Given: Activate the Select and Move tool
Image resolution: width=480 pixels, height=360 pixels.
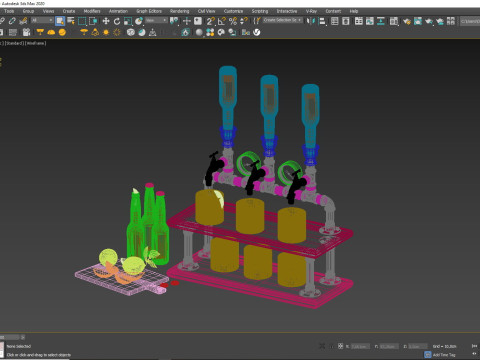Looking at the screenshot, I should pos(106,21).
